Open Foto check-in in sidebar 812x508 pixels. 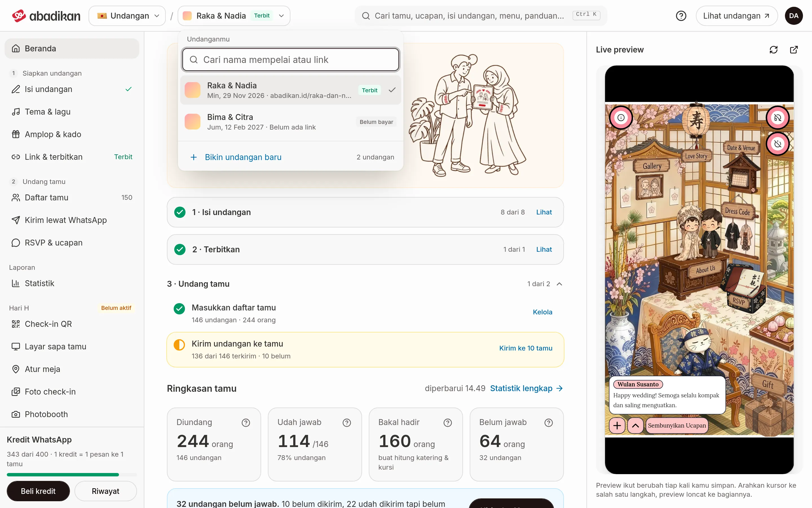point(72,392)
